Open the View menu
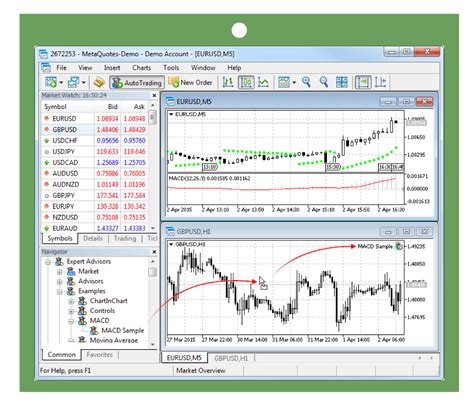474x408 pixels. click(x=85, y=68)
